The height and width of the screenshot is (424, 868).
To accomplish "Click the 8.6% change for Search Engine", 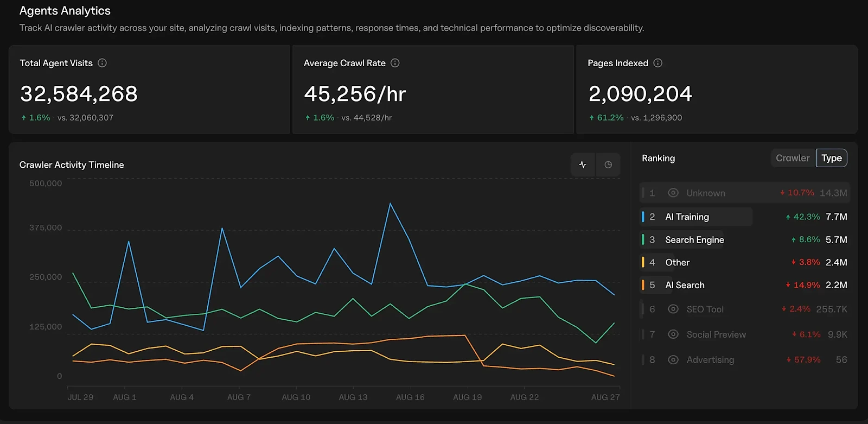I will (806, 239).
